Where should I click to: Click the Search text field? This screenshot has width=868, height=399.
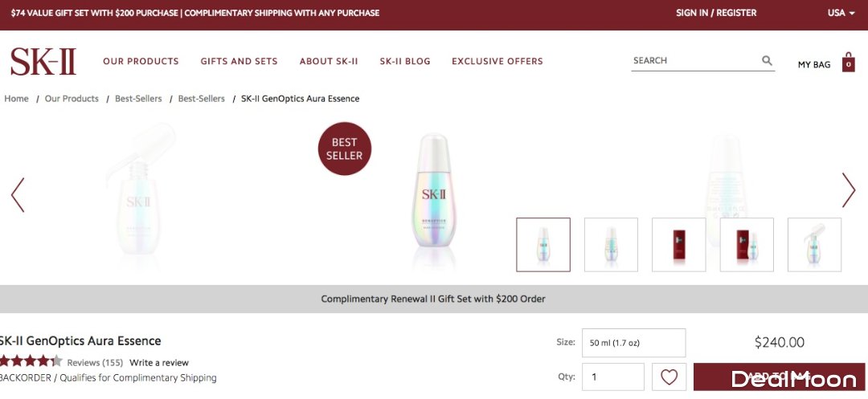(x=691, y=60)
